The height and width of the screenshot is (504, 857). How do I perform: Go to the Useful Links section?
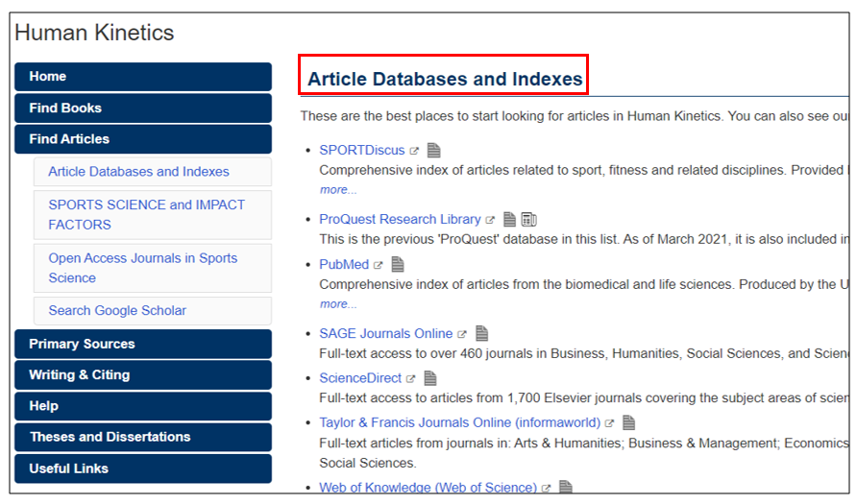pos(143,468)
